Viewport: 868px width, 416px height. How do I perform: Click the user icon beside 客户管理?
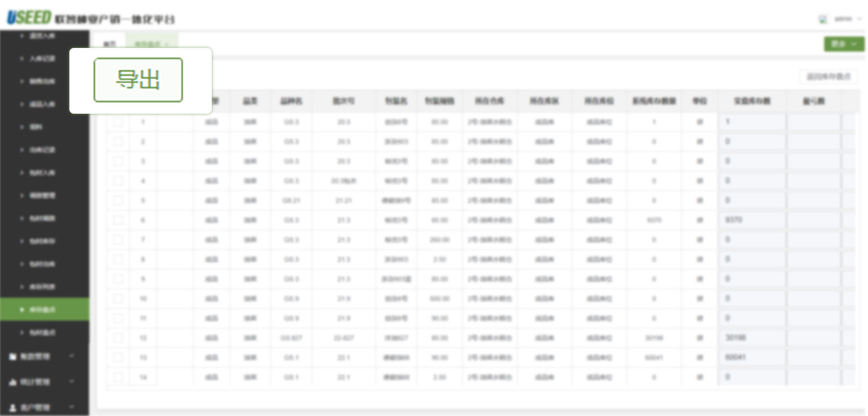13,407
